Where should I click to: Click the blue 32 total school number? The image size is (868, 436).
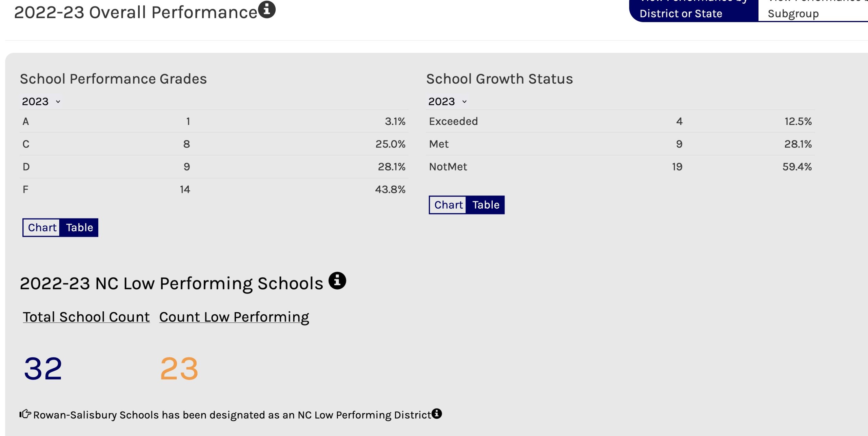43,369
